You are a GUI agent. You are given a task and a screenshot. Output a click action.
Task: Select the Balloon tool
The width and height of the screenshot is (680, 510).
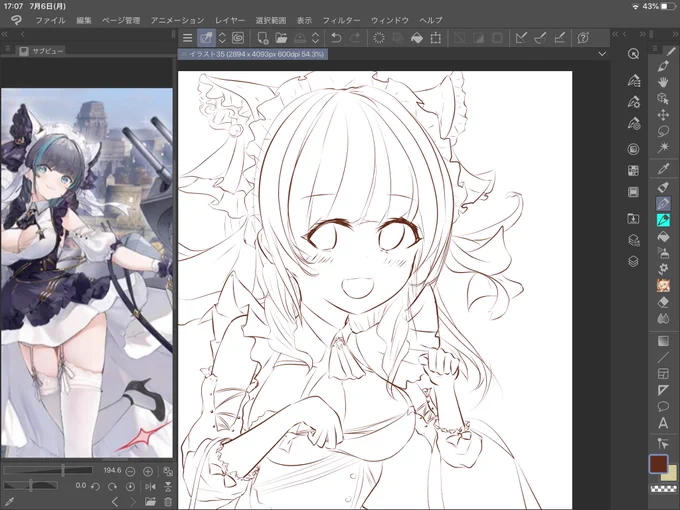click(663, 406)
